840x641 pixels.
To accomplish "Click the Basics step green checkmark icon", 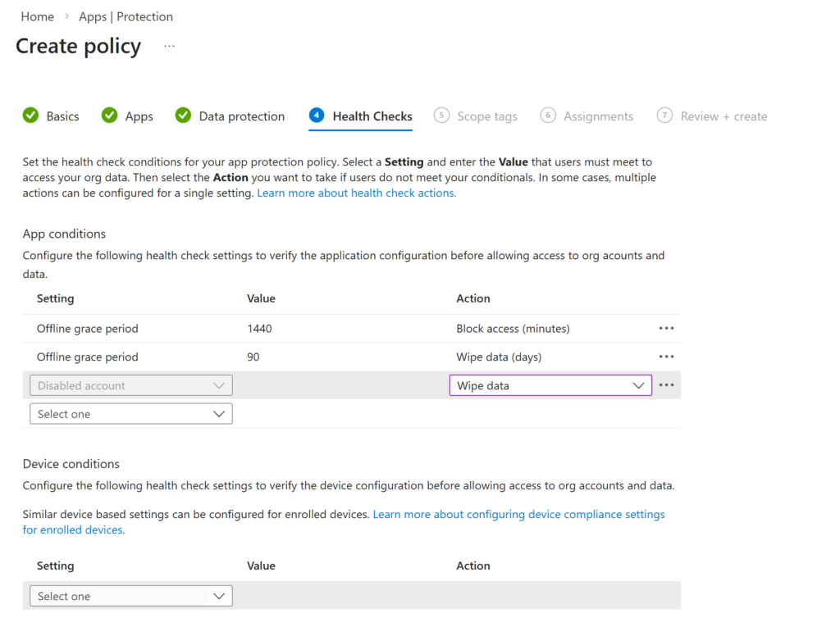I will pyautogui.click(x=30, y=116).
